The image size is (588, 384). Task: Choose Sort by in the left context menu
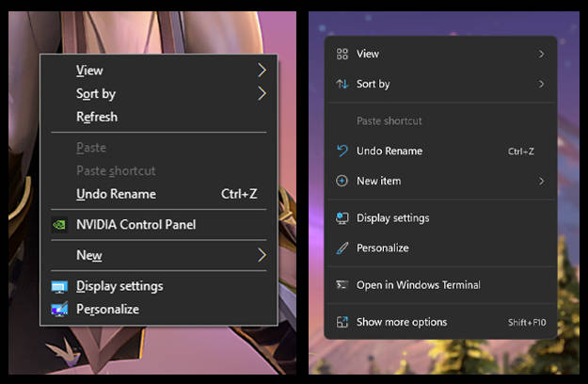pos(159,93)
